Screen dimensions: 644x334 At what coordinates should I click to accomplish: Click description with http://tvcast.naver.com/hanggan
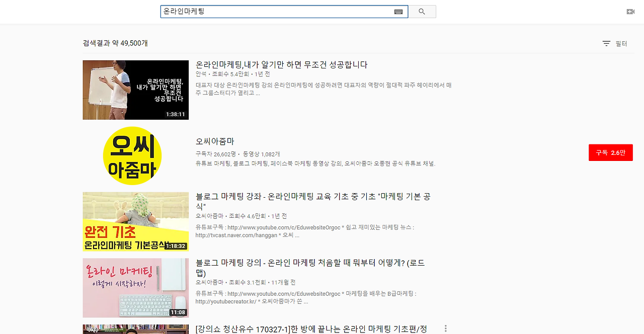(x=305, y=231)
